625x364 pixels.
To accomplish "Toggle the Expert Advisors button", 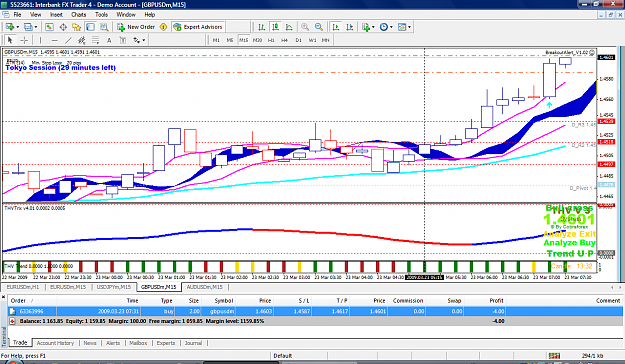I will [x=198, y=27].
